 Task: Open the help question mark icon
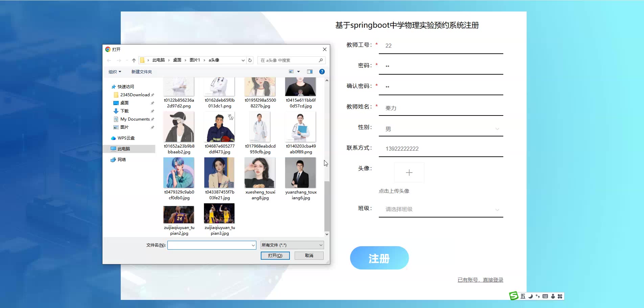click(322, 72)
